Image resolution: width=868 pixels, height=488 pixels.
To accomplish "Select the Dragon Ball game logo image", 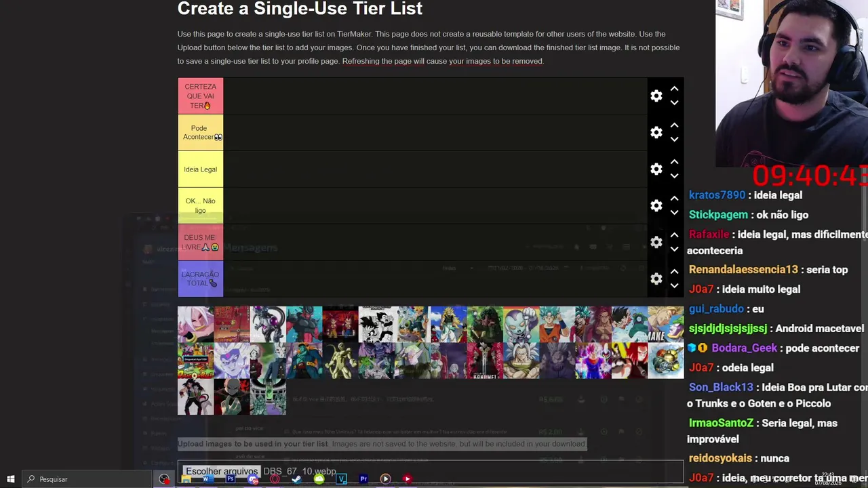I will 195,360.
